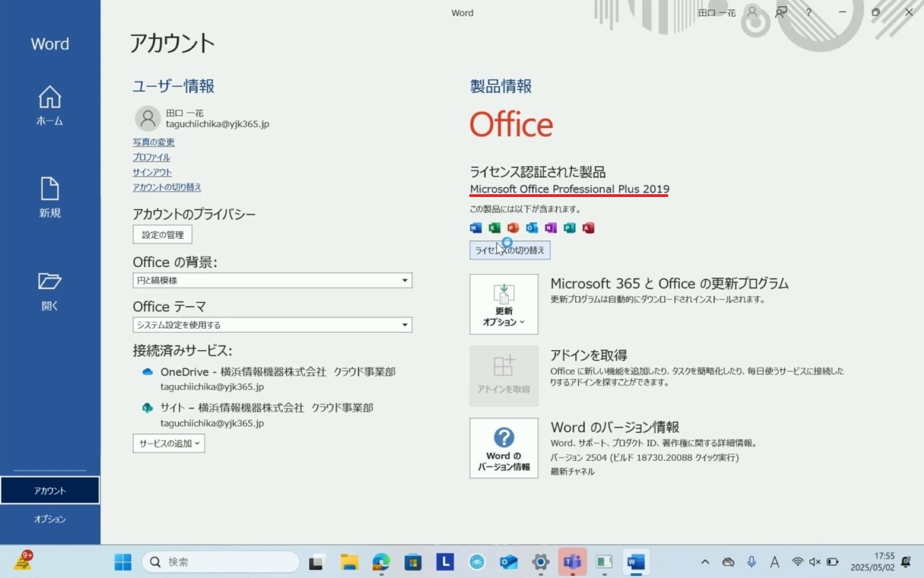Select アカウント in the left sidebar
This screenshot has width=924, height=578.
click(x=50, y=491)
